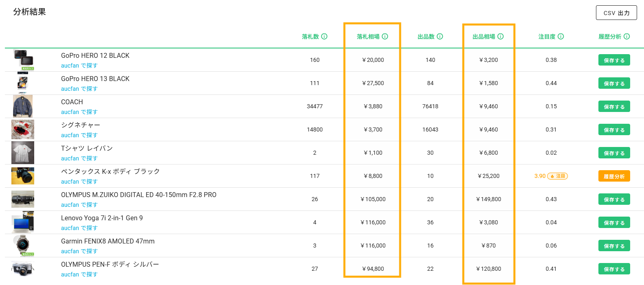Follow aucfan で探す link under Garmin FENIX8

pyautogui.click(x=79, y=251)
